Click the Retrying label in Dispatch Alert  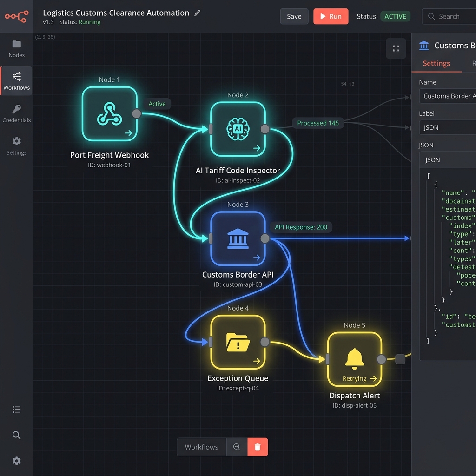point(354,378)
